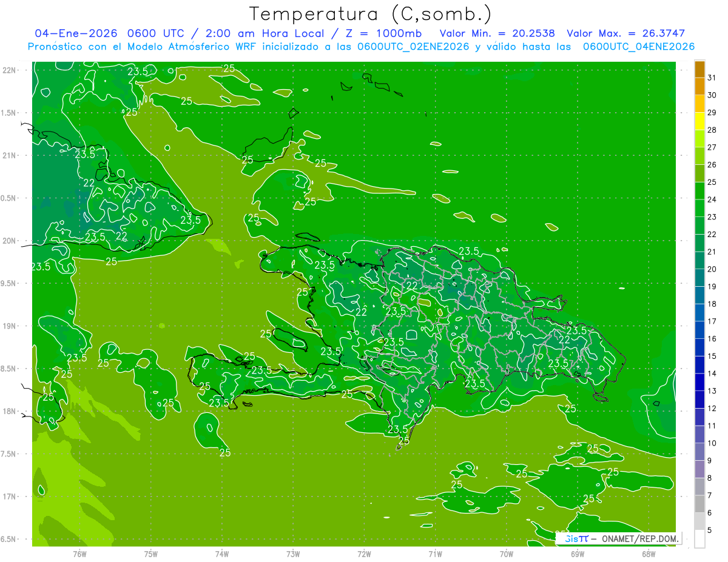Select the 'Valor Min. = 20.2538' value
Screen dimensions: 728x562
click(x=497, y=33)
